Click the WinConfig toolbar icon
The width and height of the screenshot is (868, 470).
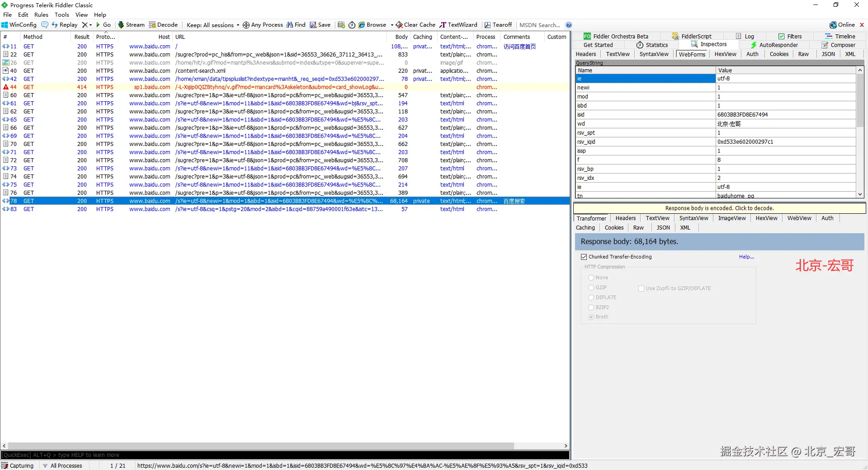coord(5,25)
